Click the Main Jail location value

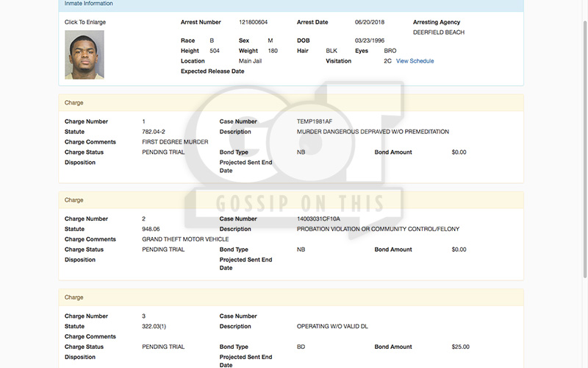coord(250,61)
